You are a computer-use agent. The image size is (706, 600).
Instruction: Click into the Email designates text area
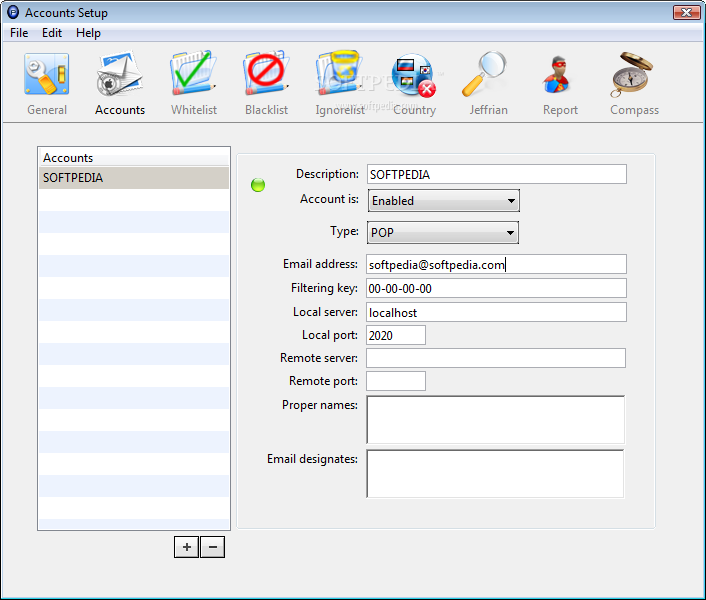pos(495,474)
